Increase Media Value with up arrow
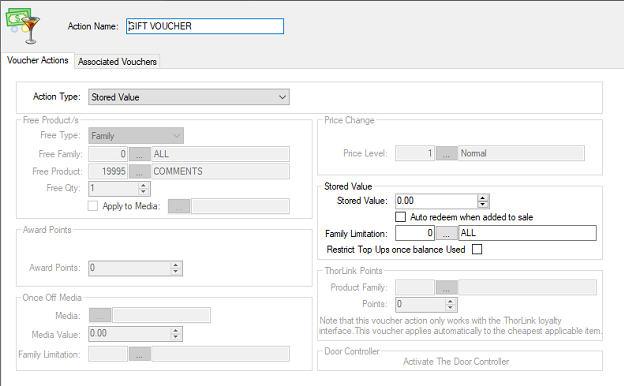This screenshot has width=624, height=386. click(176, 331)
